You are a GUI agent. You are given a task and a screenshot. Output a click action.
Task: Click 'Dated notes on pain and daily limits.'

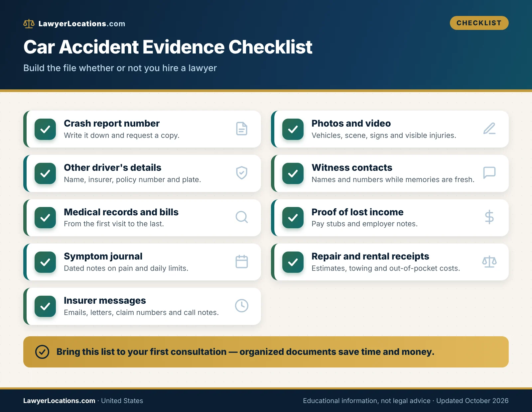pyautogui.click(x=126, y=268)
